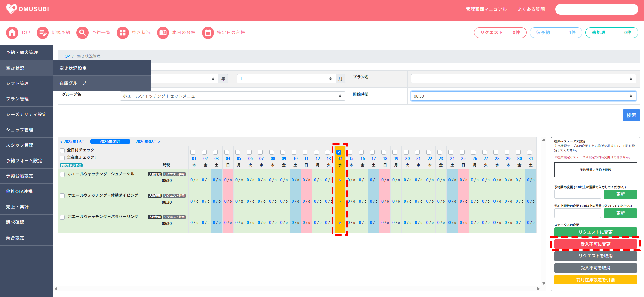Open the 予約一覧 search icon
The width and height of the screenshot is (644, 297).
[83, 33]
